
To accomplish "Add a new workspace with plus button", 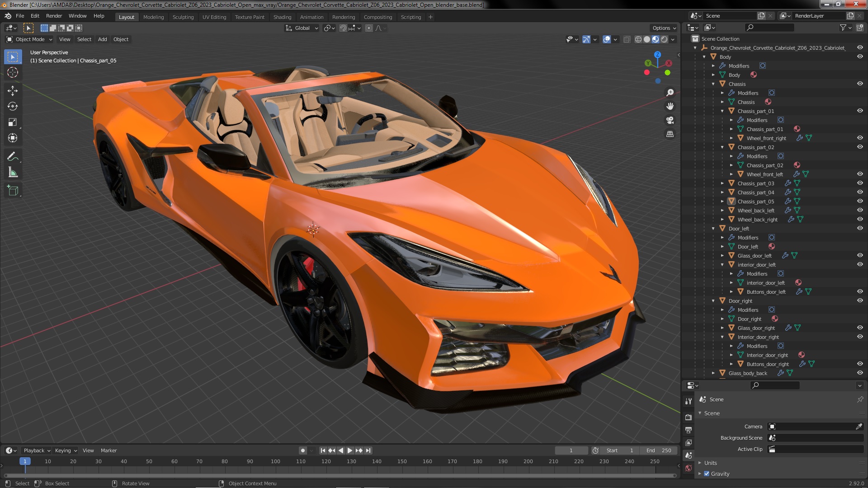I will 430,17.
